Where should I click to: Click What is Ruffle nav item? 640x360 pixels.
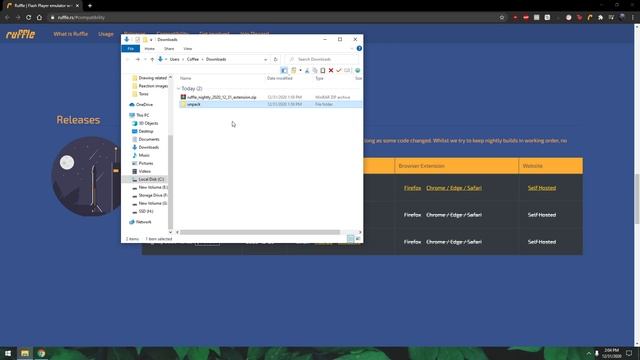tap(71, 34)
